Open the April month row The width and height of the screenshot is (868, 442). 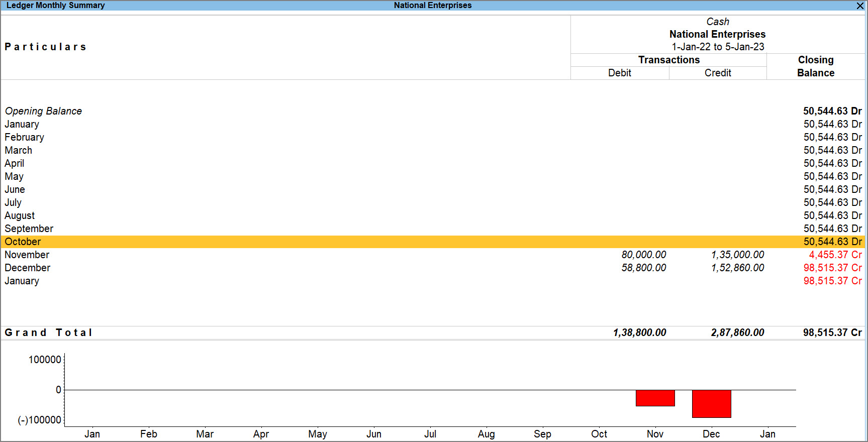click(x=433, y=163)
